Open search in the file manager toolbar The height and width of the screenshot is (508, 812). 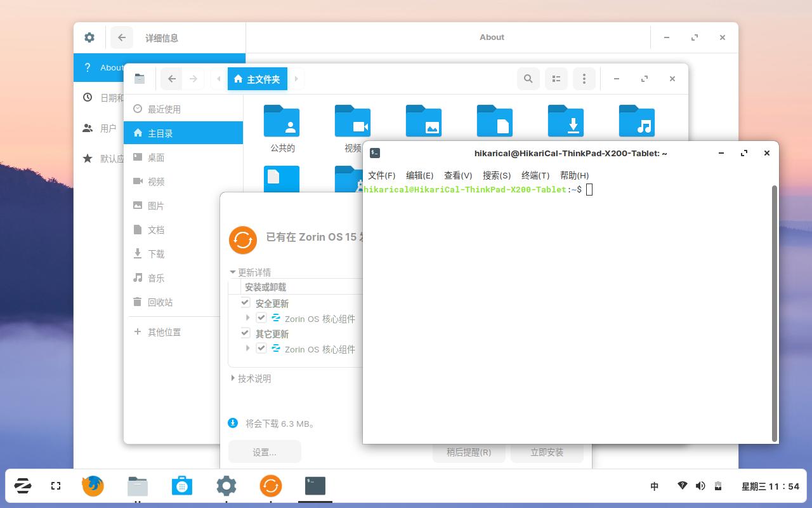pyautogui.click(x=528, y=78)
